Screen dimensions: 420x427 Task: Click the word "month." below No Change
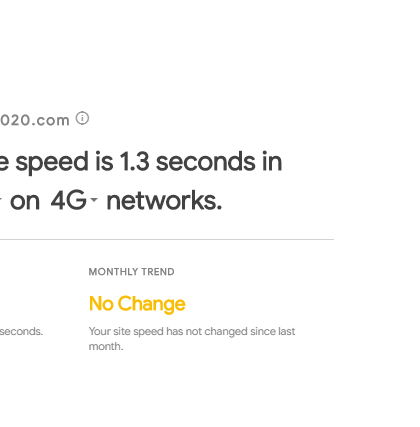coord(106,346)
